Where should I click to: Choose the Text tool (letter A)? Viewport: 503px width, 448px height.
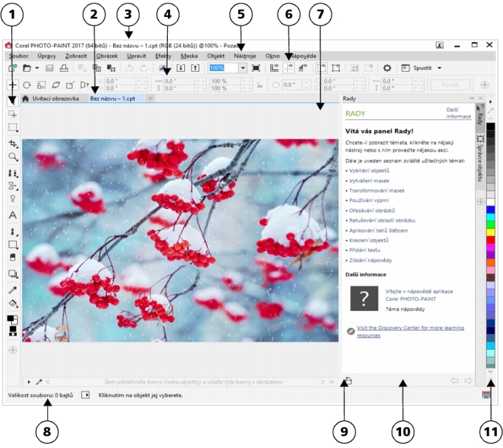13,215
